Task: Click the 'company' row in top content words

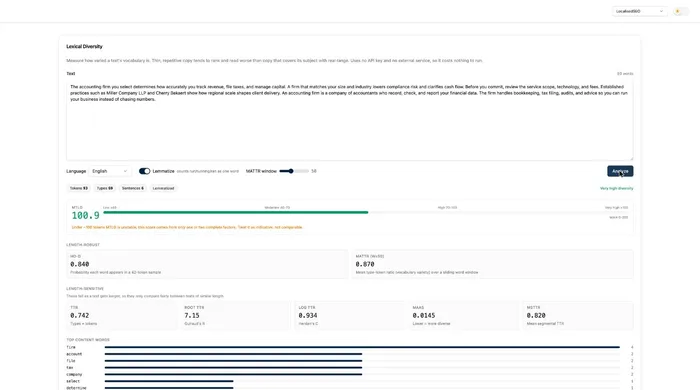Action: (x=350, y=374)
